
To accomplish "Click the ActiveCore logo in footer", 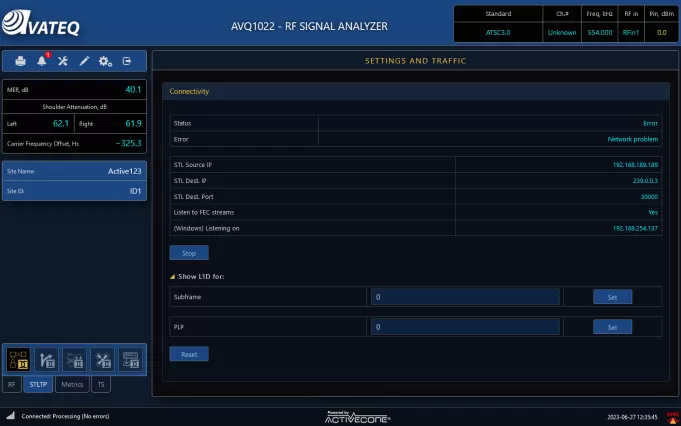I will coord(357,417).
